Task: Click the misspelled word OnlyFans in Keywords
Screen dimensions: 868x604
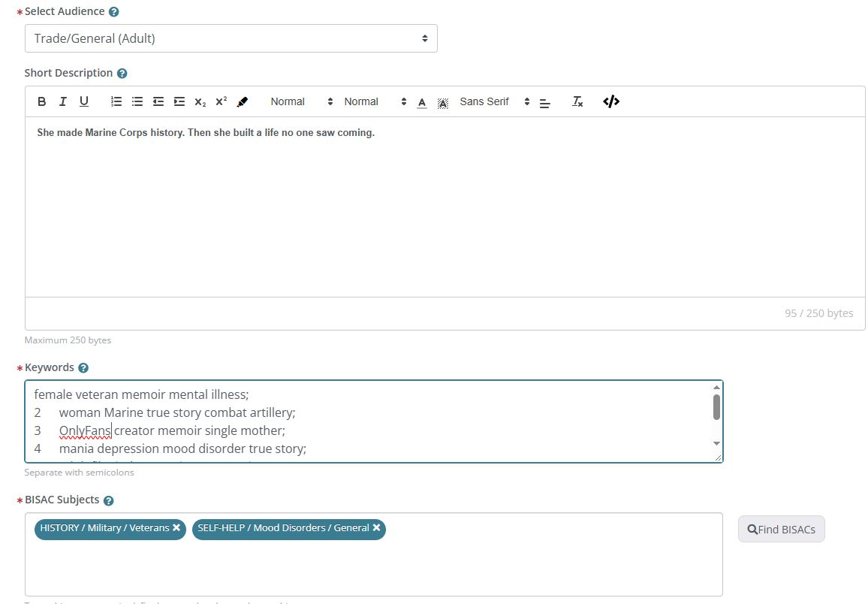Action: point(86,430)
